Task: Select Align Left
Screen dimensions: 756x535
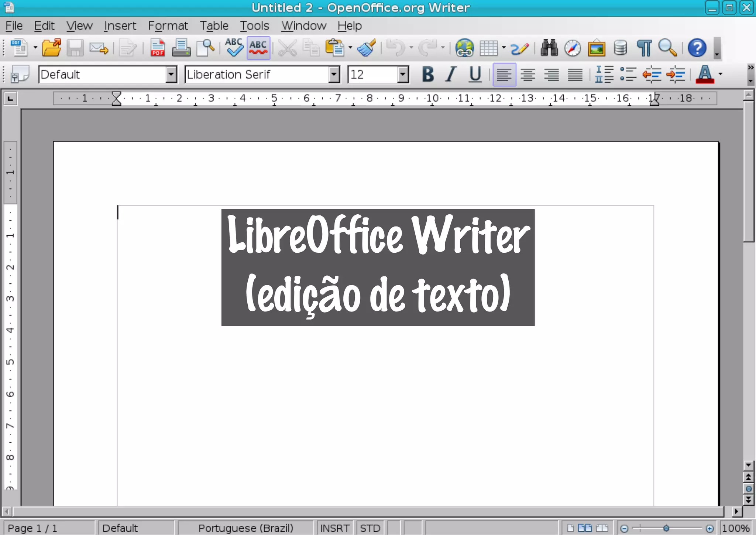Action: pyautogui.click(x=504, y=74)
